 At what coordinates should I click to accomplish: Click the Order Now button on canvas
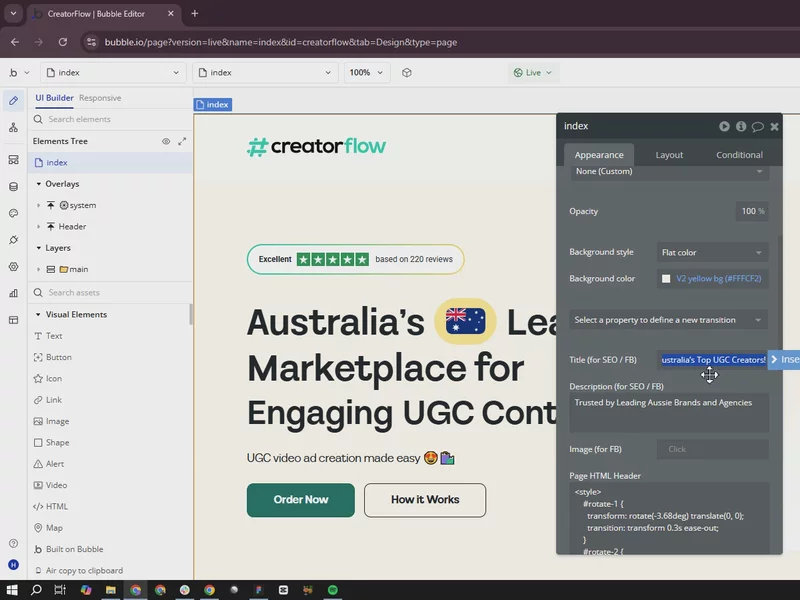pos(301,500)
